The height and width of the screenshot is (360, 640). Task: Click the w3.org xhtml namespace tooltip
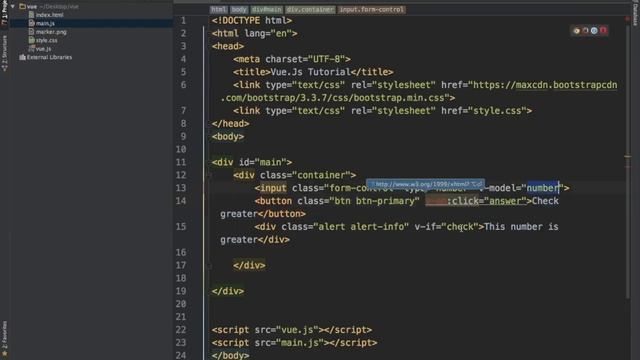(425, 184)
